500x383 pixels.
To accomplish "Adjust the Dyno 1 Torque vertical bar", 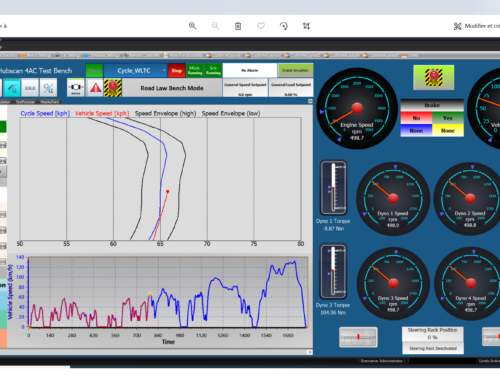I will tap(333, 187).
